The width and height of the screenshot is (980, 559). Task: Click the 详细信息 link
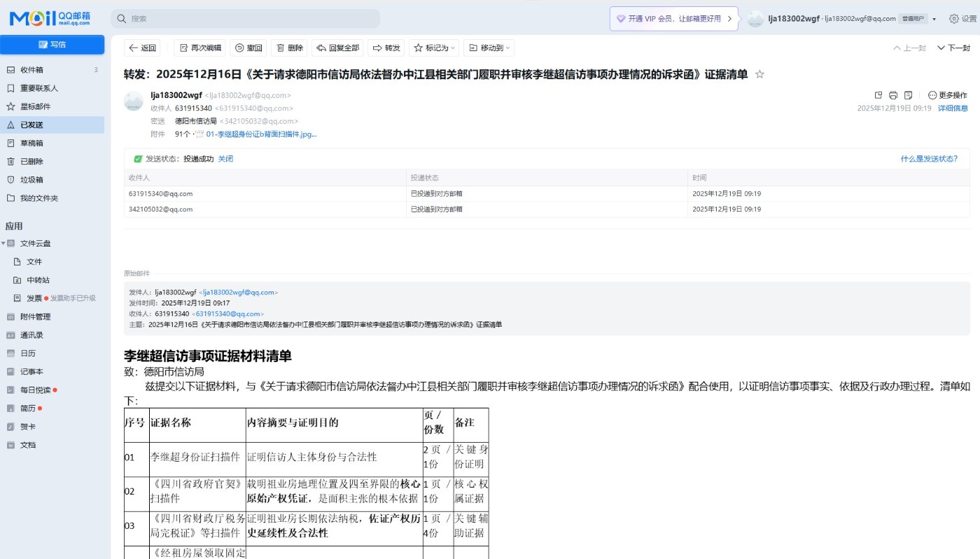[x=953, y=109]
